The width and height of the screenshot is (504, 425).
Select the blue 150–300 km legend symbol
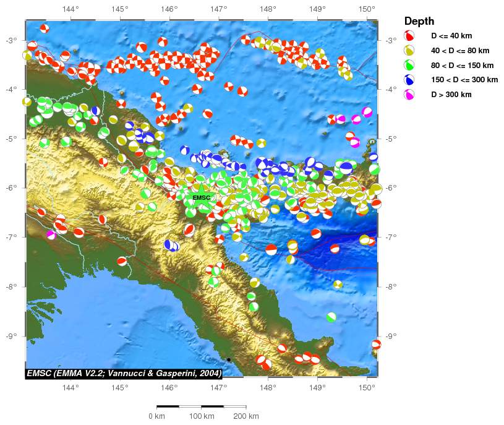click(409, 80)
